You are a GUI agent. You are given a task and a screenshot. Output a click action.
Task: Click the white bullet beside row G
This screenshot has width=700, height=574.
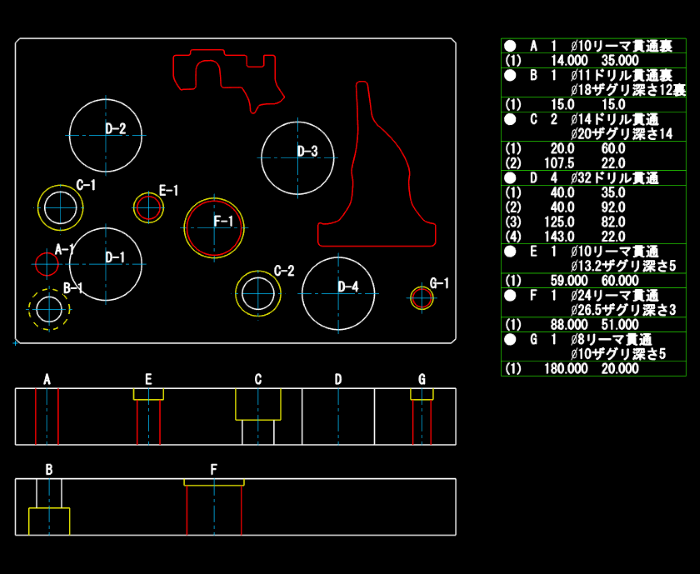(510, 340)
